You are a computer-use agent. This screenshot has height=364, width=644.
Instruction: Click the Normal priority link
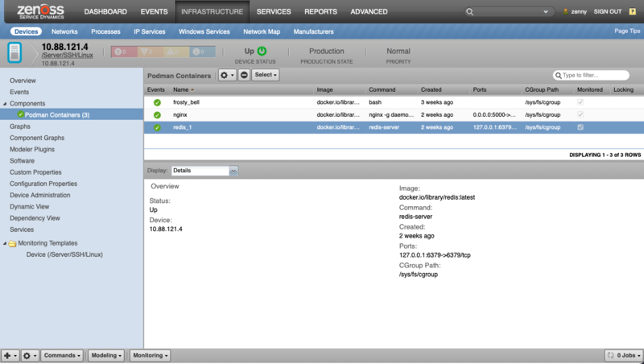(398, 52)
